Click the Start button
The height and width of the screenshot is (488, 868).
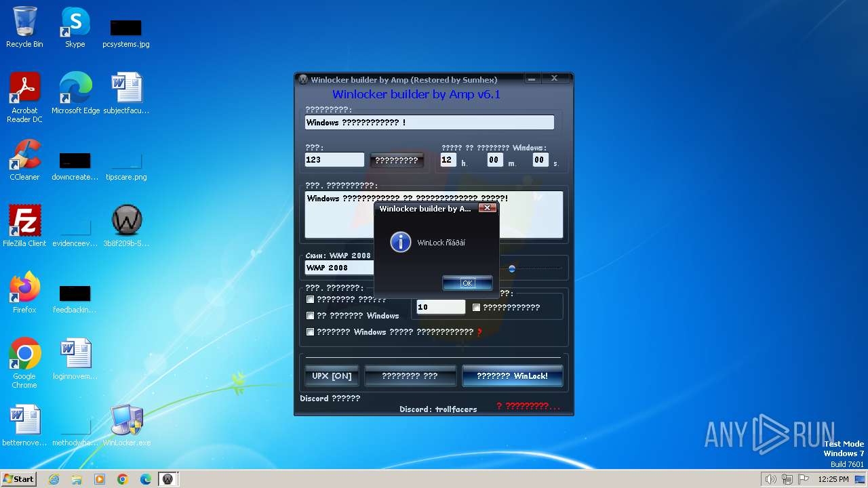point(19,479)
